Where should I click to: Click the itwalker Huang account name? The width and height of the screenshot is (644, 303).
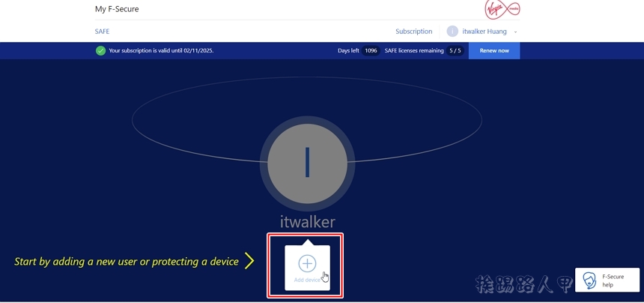click(484, 31)
